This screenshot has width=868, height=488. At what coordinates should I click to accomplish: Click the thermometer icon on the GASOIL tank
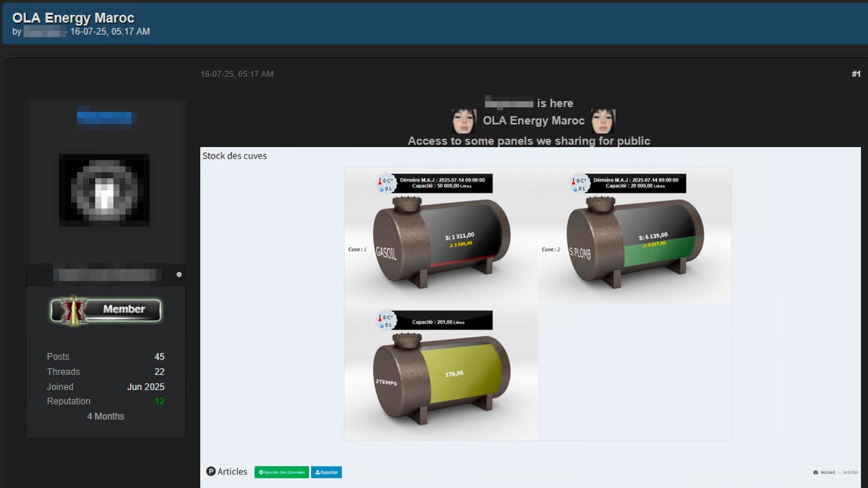(x=380, y=180)
